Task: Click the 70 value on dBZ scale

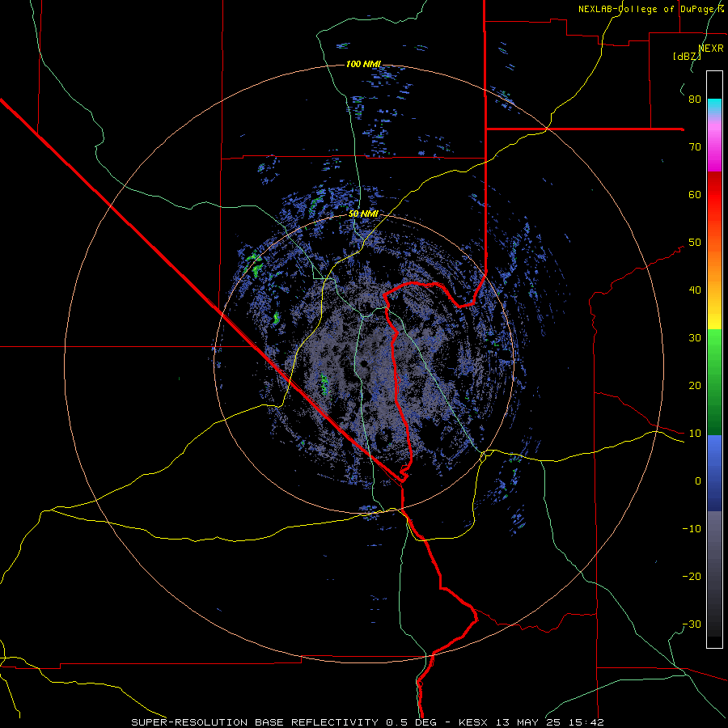Action: [695, 147]
